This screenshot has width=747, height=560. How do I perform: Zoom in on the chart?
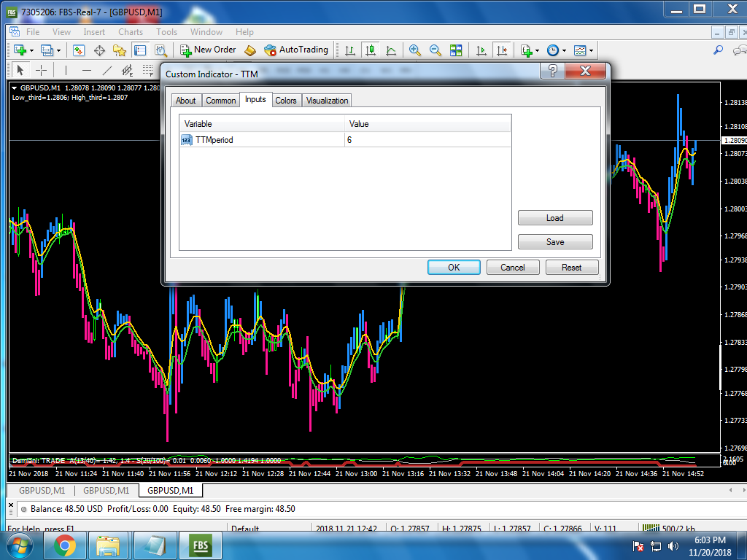[414, 50]
